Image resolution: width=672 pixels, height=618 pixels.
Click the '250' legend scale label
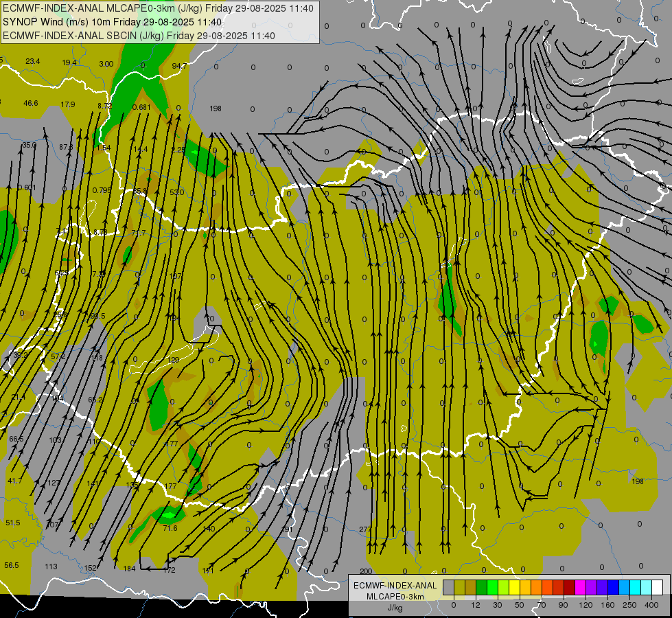[629, 605]
